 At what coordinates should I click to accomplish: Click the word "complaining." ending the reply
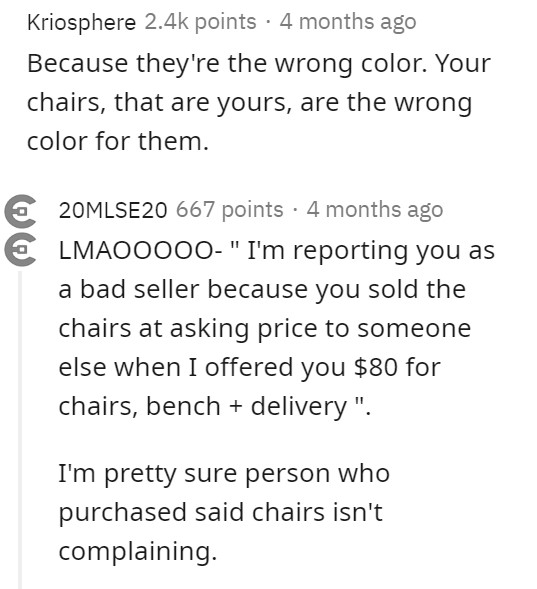tap(138, 551)
